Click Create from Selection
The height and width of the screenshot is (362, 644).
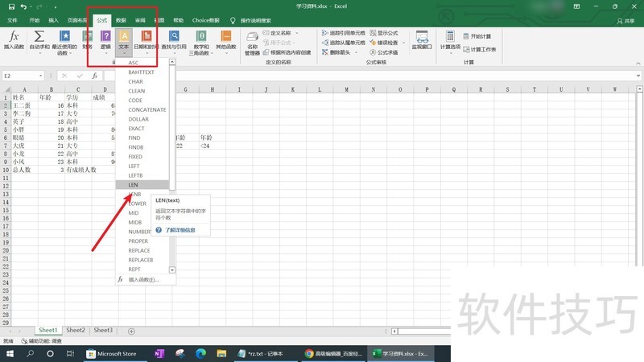click(x=287, y=52)
